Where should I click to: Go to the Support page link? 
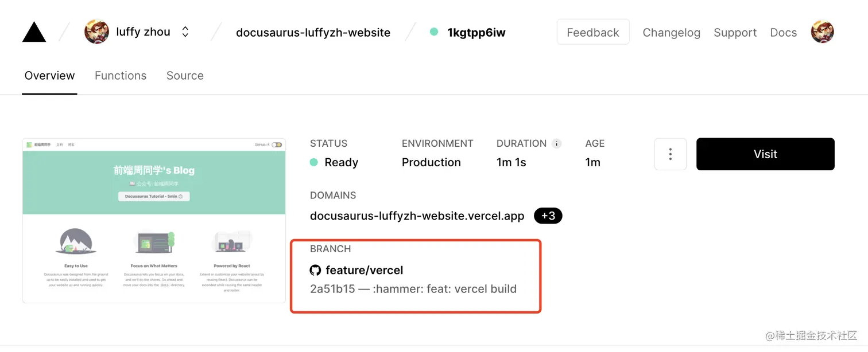[735, 33]
